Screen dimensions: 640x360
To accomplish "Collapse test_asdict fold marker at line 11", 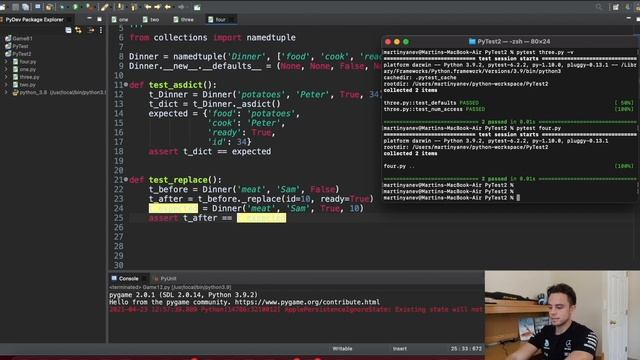I will click(126, 84).
